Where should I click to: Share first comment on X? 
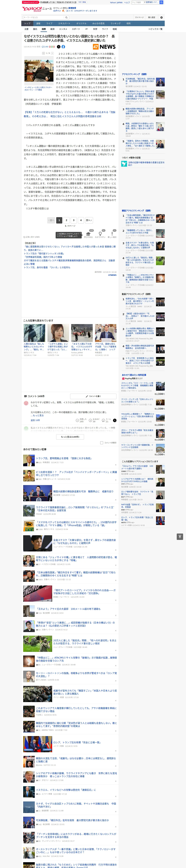114,420
